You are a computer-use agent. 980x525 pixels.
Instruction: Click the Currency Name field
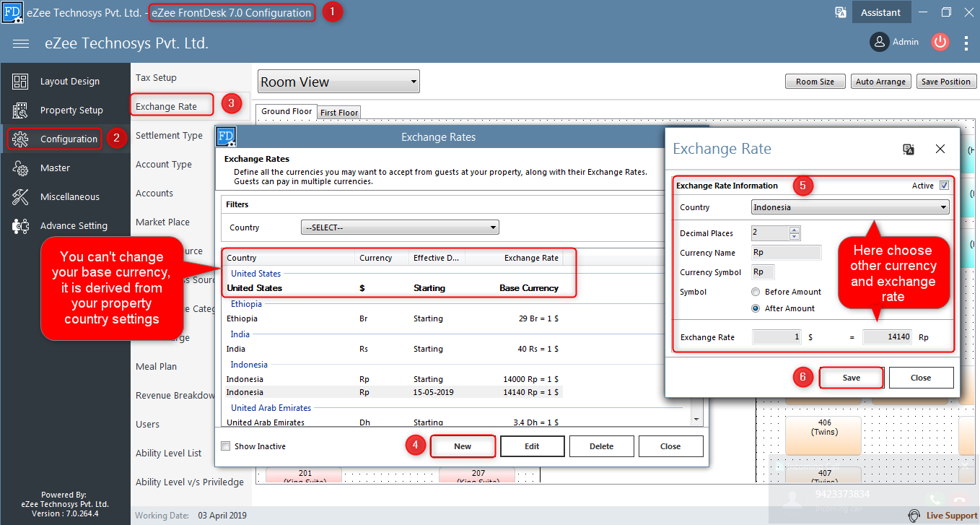tap(786, 253)
